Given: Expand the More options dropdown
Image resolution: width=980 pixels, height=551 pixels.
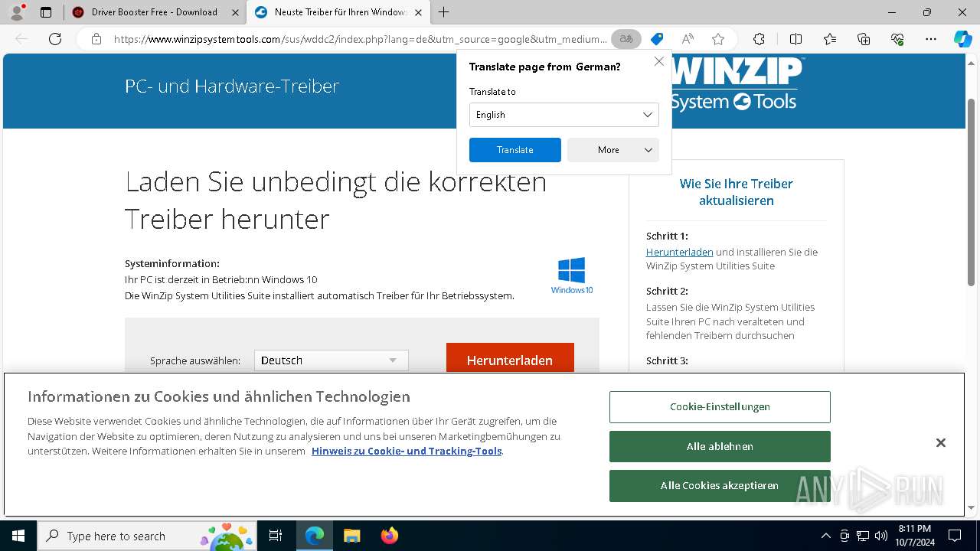Looking at the screenshot, I should 612,150.
